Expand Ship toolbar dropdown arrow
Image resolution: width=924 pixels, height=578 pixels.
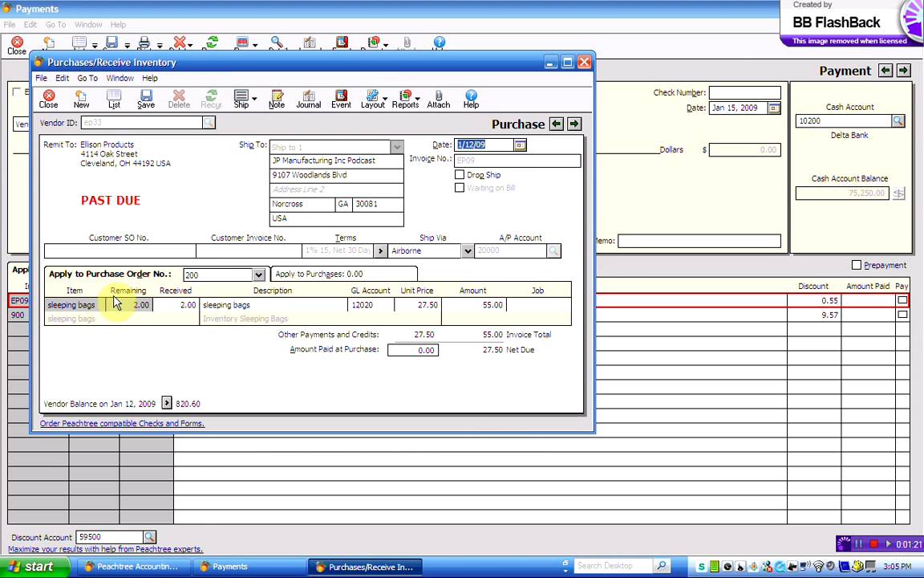point(254,99)
